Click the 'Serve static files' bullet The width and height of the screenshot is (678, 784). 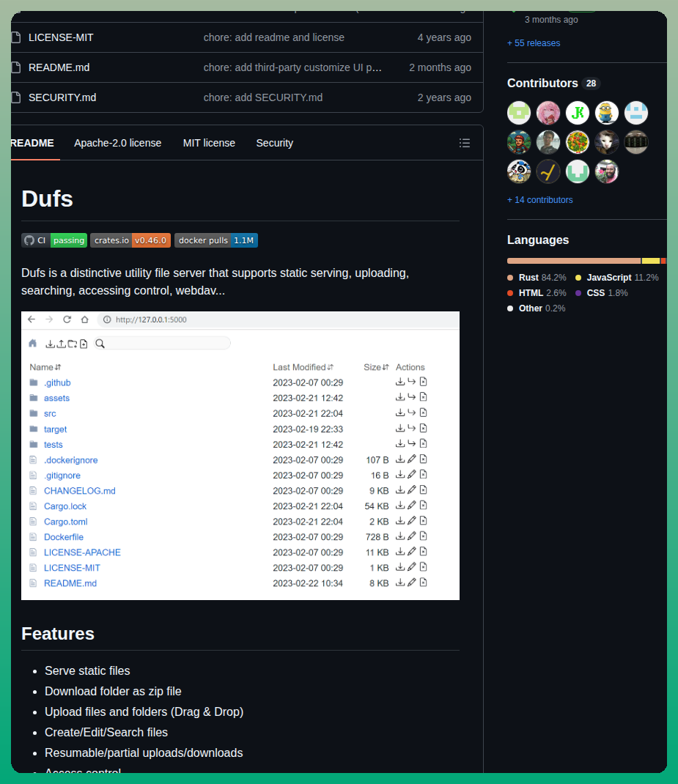87,670
